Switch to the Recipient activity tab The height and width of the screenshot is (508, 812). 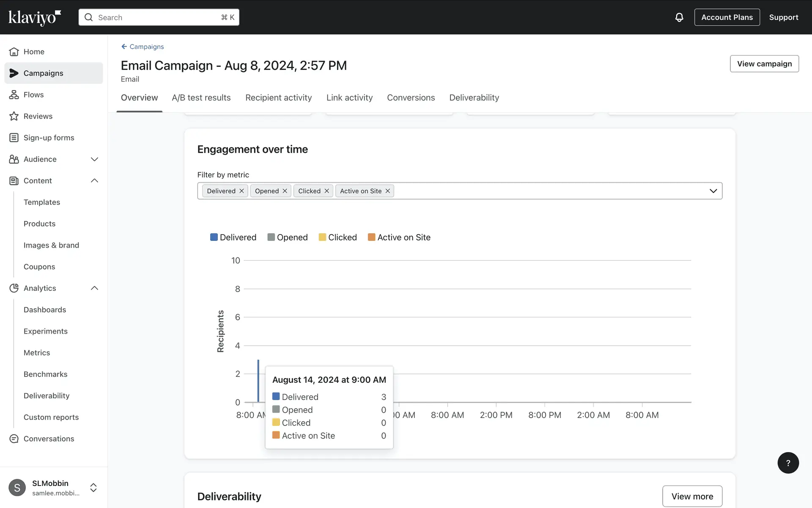click(x=278, y=98)
